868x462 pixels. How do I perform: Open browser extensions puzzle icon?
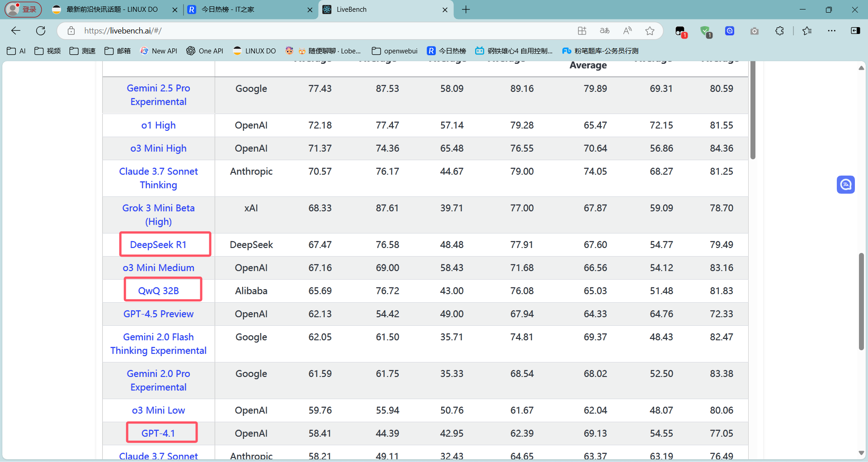(779, 31)
